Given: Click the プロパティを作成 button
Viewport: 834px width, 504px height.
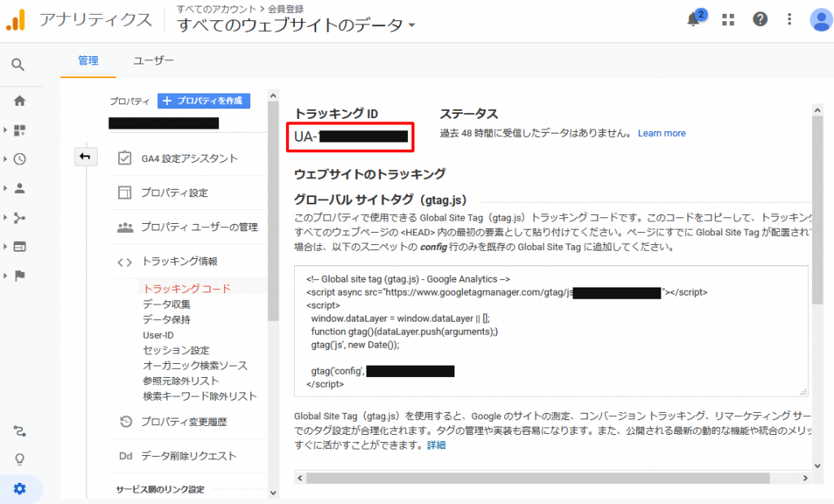Looking at the screenshot, I should [x=204, y=101].
